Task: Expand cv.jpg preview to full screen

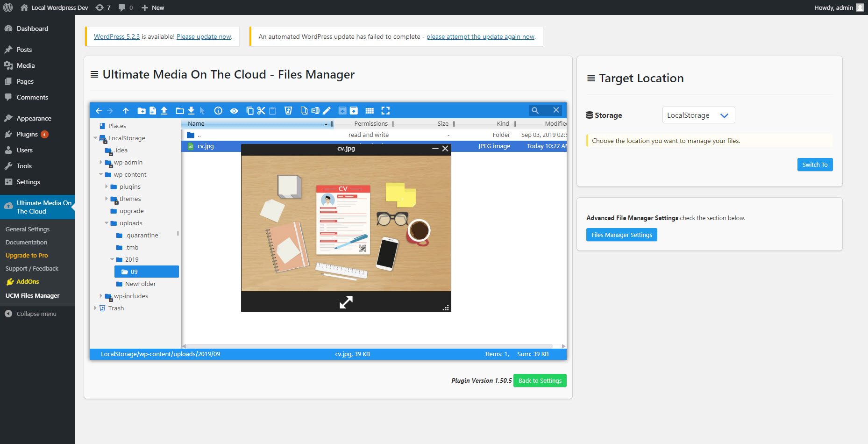Action: (346, 302)
